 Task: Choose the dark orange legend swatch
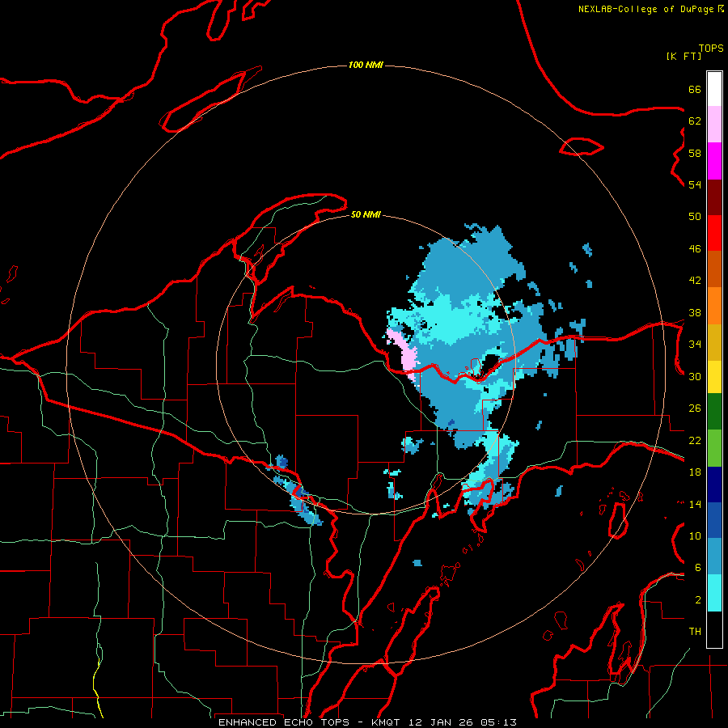[x=714, y=269]
